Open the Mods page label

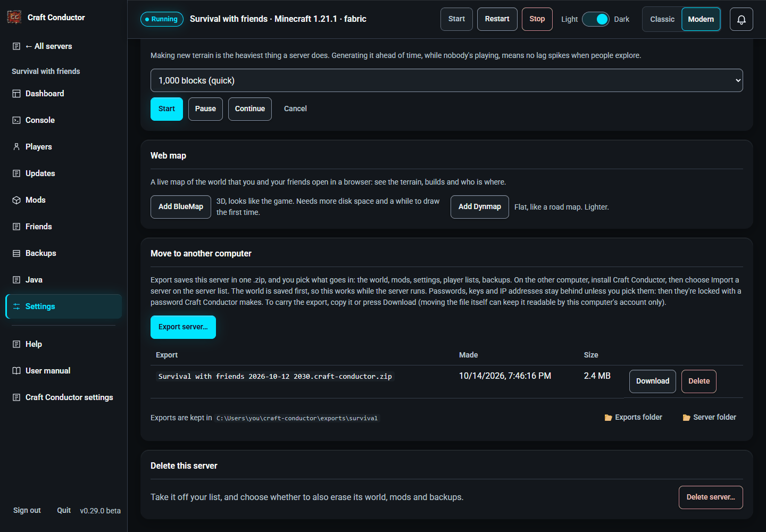tap(36, 200)
